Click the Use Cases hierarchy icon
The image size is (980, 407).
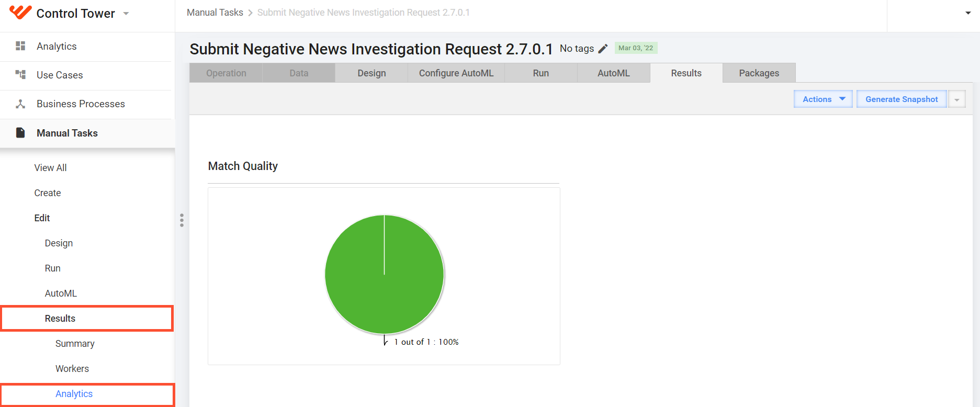click(20, 75)
